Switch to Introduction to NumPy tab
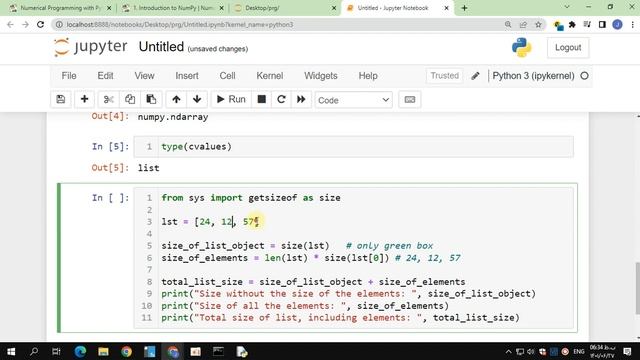 pyautogui.click(x=173, y=8)
